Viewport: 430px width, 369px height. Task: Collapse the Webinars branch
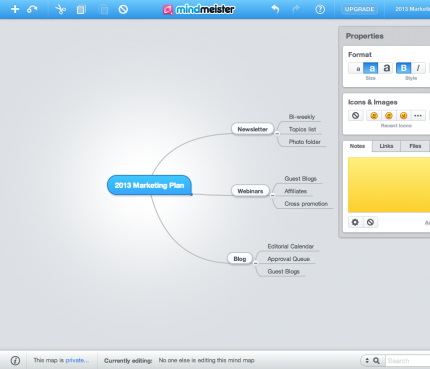273,195
